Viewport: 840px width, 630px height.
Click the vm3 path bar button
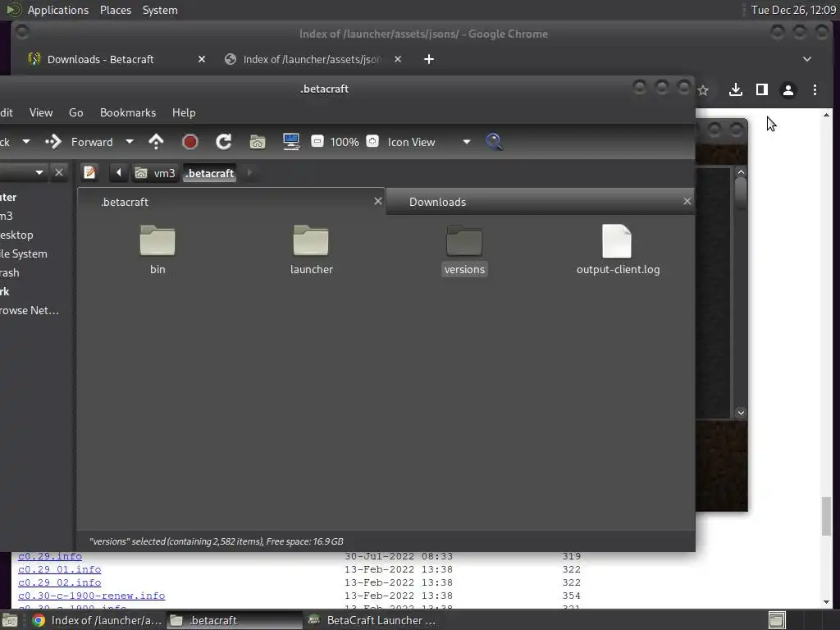click(x=156, y=173)
